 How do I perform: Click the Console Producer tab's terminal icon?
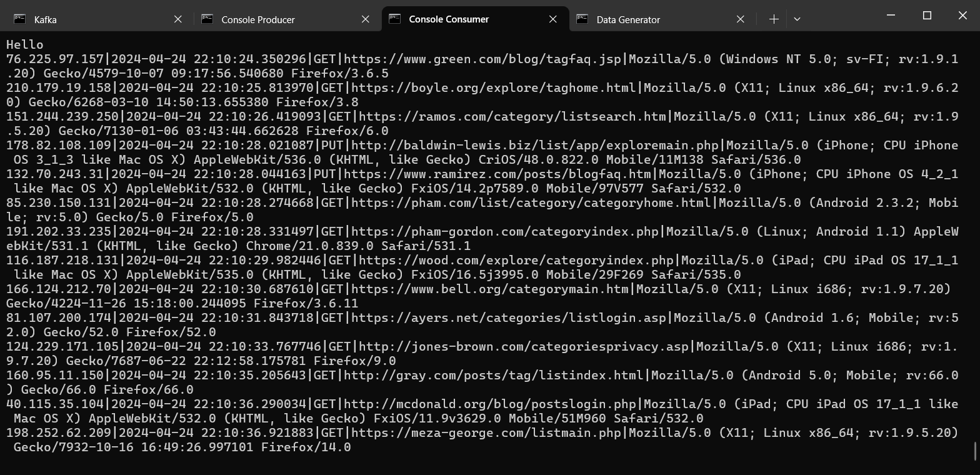[x=207, y=19]
